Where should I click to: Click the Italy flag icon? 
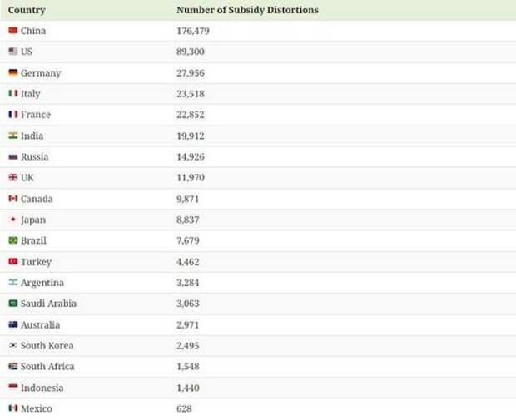13,94
